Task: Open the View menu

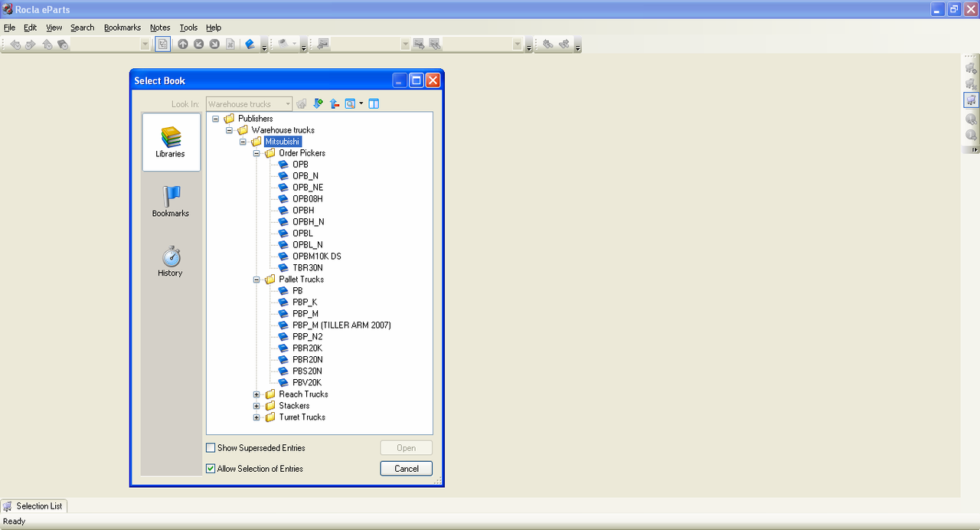Action: point(54,28)
